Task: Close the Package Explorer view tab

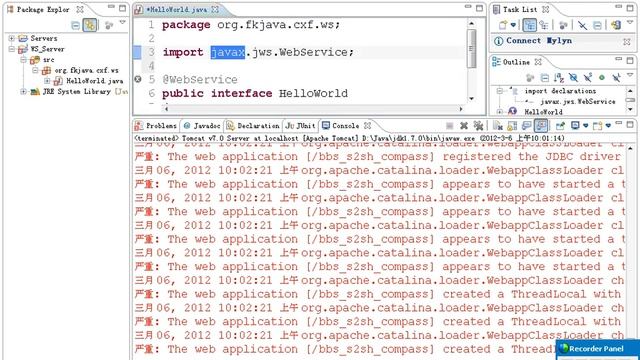Action: tap(80, 9)
